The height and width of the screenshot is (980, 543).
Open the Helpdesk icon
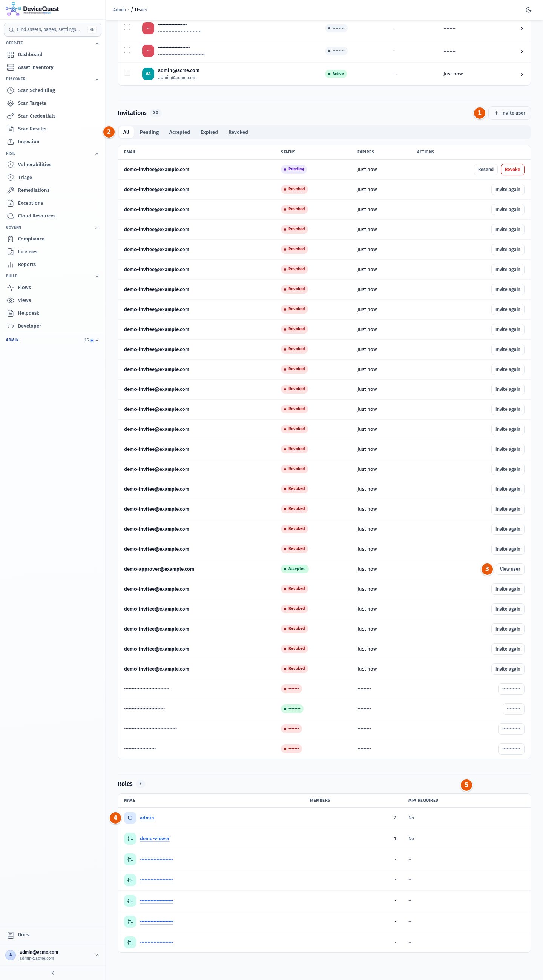(11, 313)
